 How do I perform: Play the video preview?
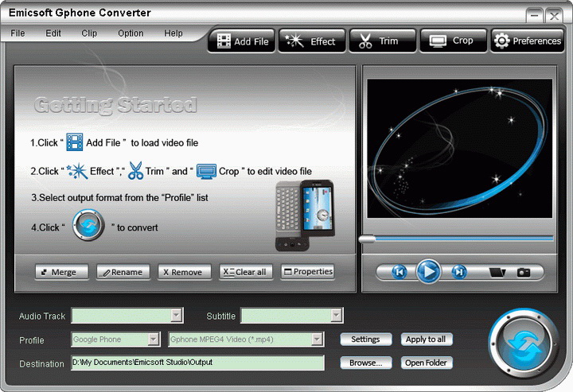click(428, 272)
